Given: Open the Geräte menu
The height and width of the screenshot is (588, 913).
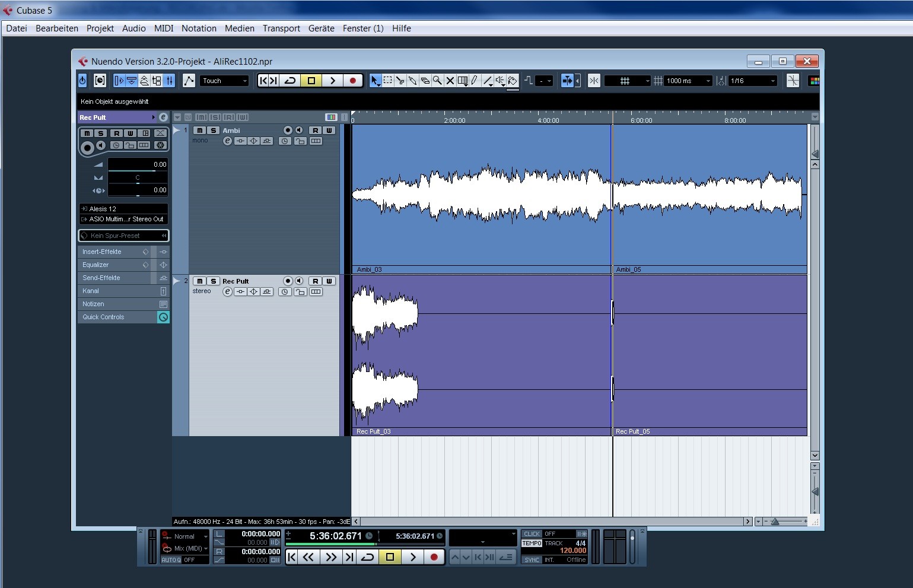Looking at the screenshot, I should coord(322,28).
